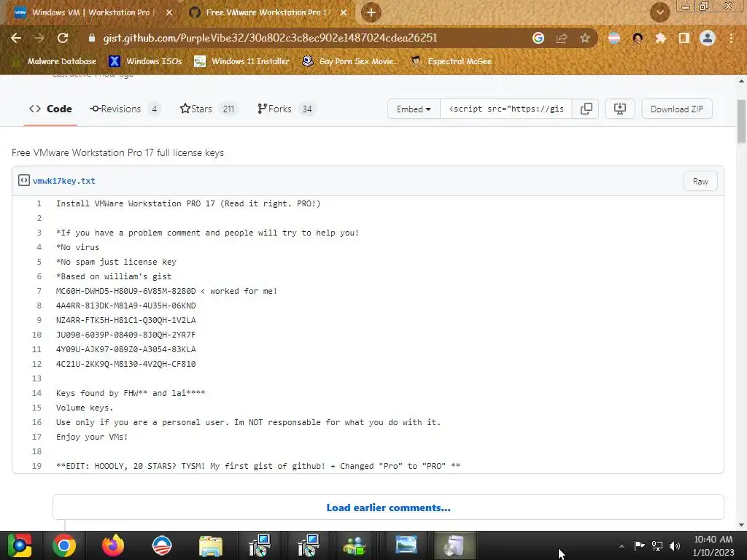Open the Forks tab

(285, 109)
